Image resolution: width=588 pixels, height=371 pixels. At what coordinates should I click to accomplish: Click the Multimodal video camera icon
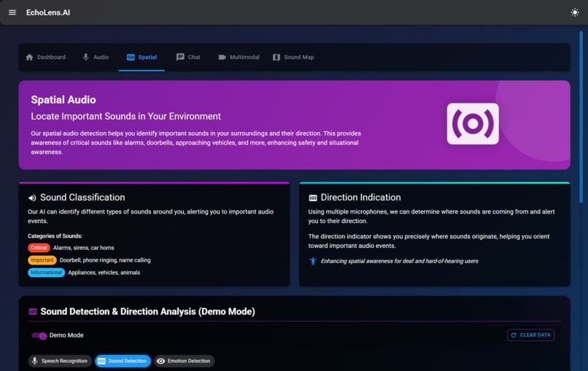pos(222,57)
